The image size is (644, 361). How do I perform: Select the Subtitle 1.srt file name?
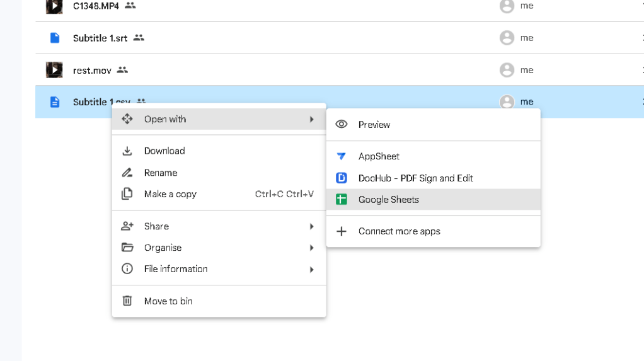(x=100, y=38)
